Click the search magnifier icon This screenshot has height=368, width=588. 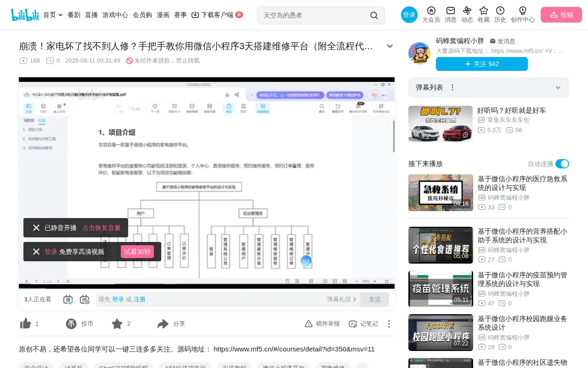click(374, 15)
